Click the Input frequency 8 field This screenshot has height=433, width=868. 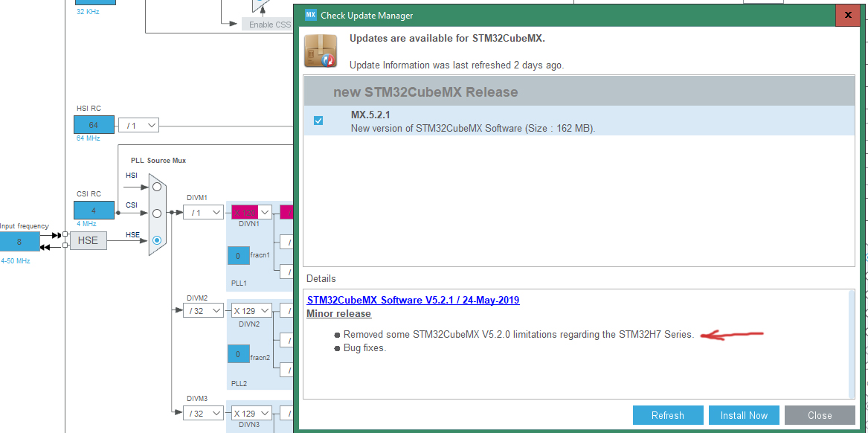19,241
